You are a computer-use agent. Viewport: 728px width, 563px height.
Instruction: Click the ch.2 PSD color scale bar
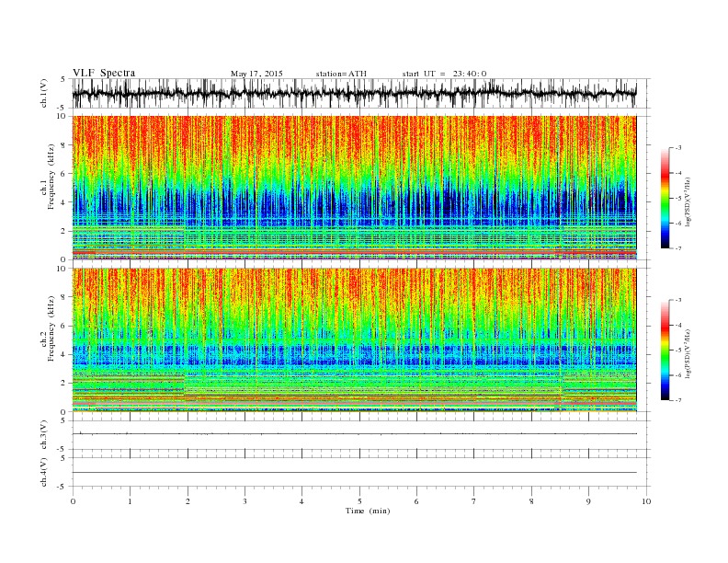[x=665, y=350]
